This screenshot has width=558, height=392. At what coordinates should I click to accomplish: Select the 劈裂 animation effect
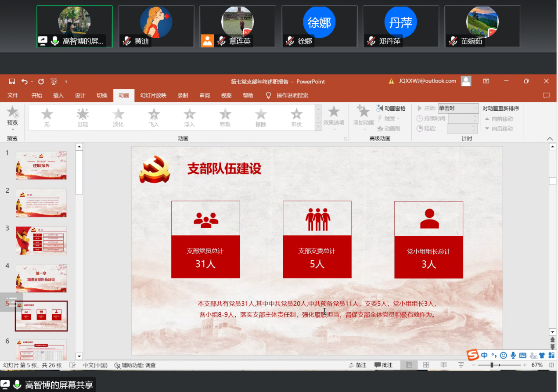click(x=225, y=118)
